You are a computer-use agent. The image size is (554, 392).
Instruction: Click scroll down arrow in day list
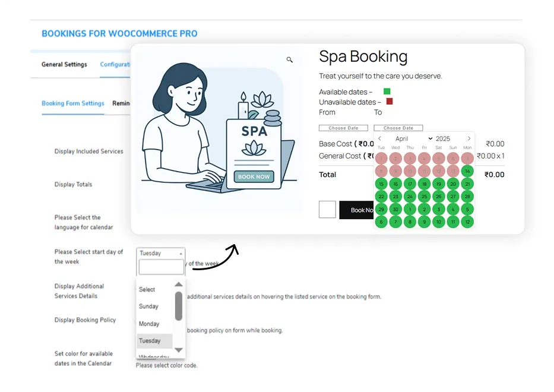pos(179,350)
